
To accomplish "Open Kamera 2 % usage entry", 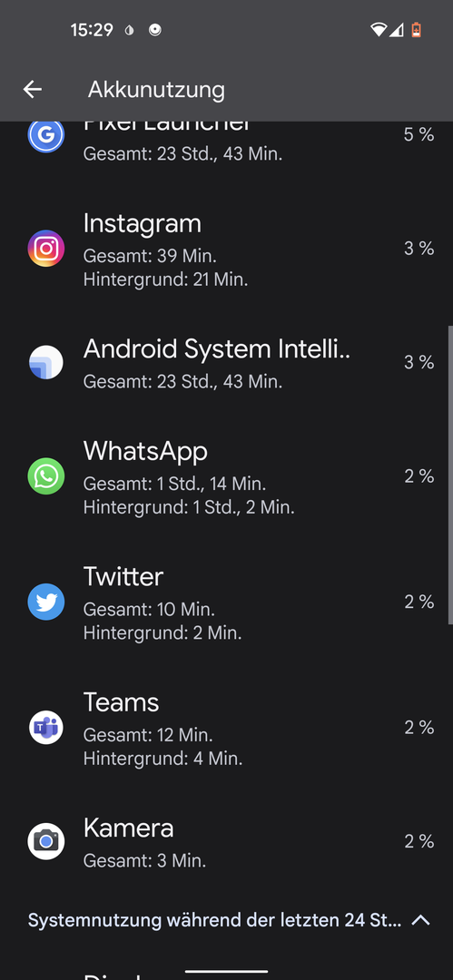I will click(x=227, y=841).
